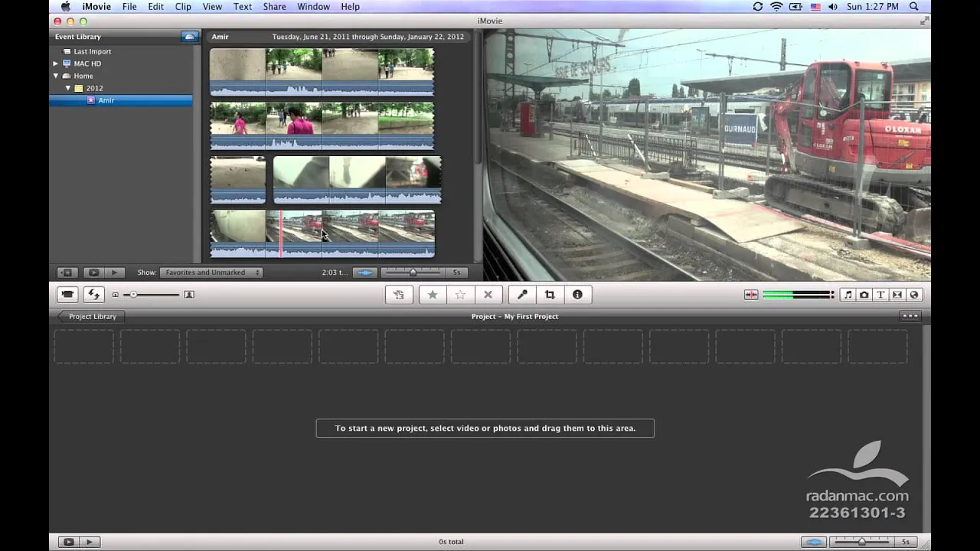Screen dimensions: 980x551
Task: Open the Text menu
Action: [x=243, y=7]
